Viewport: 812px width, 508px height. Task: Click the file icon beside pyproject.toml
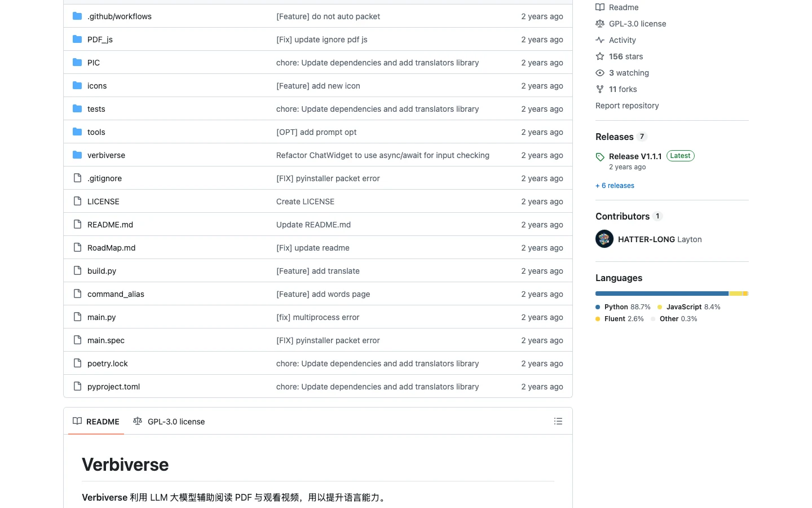77,387
